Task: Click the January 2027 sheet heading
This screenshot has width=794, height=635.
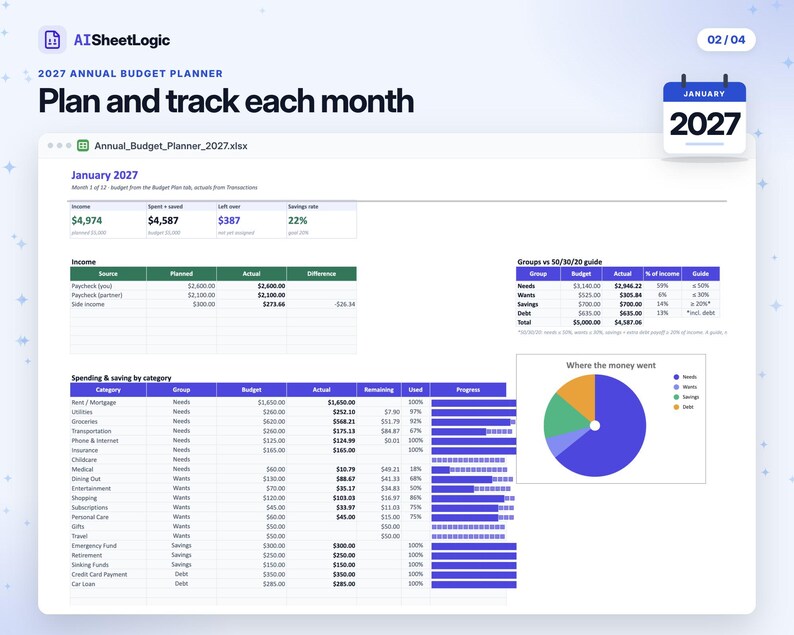Action: [x=104, y=175]
